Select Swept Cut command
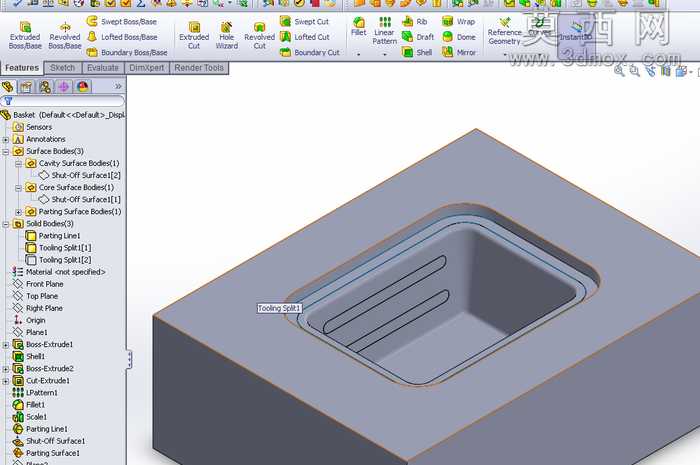700x465 pixels. point(304,21)
